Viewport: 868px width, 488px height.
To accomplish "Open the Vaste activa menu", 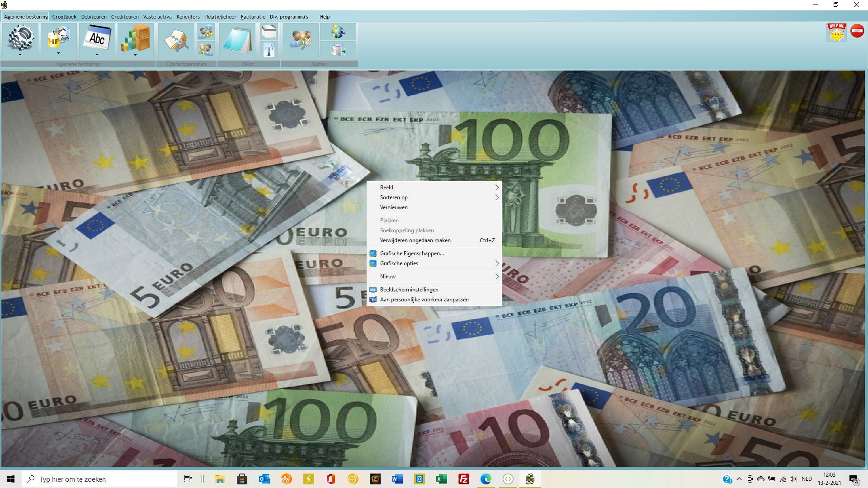I will pyautogui.click(x=157, y=17).
